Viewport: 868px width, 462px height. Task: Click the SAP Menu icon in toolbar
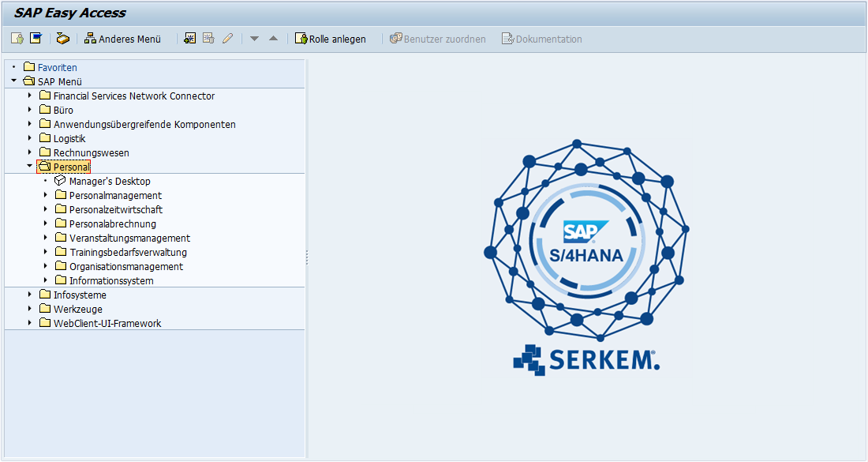point(36,39)
